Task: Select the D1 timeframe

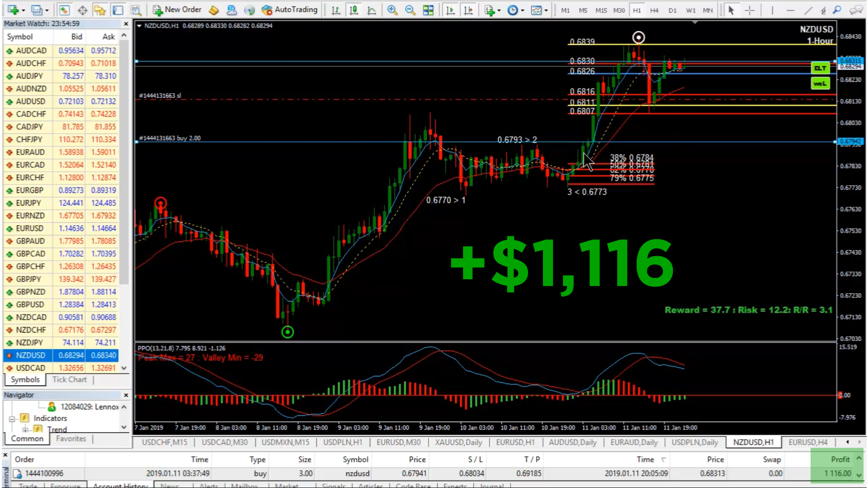Action: (672, 10)
